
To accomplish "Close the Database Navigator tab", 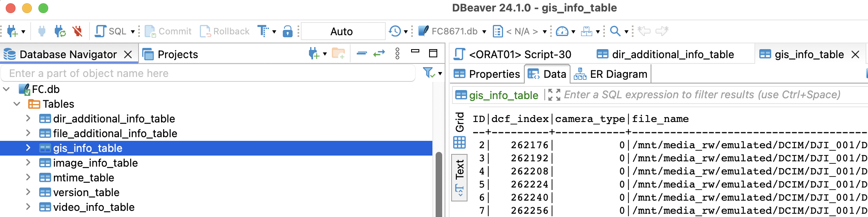I will tap(128, 54).
